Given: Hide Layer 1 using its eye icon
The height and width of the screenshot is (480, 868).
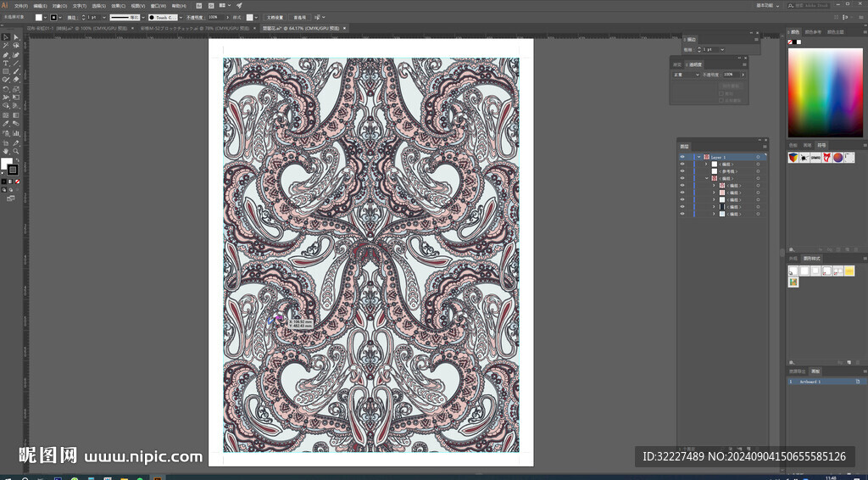Looking at the screenshot, I should pos(682,157).
